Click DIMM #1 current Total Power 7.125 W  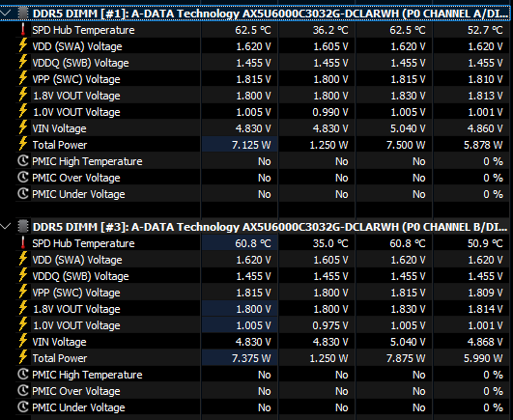tap(251, 145)
